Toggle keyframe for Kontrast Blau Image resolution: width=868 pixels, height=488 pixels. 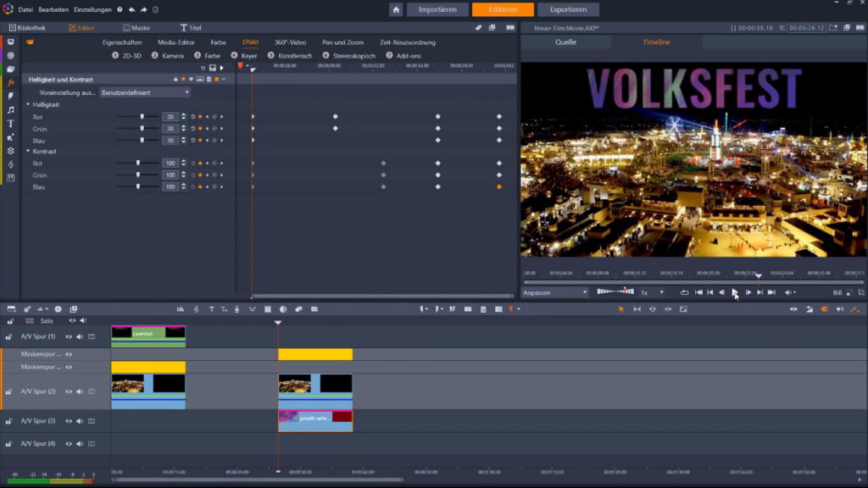coord(200,186)
